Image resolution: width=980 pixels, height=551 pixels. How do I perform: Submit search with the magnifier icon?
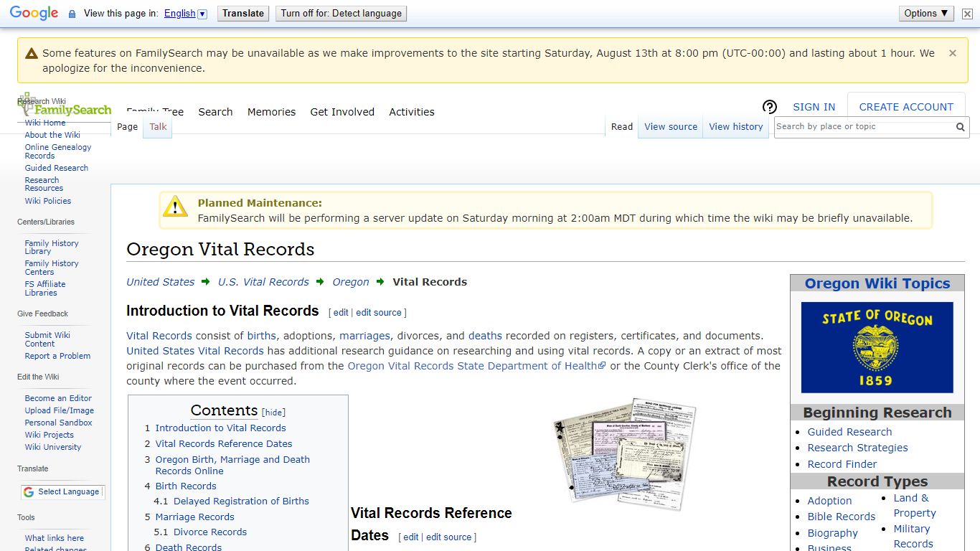960,127
